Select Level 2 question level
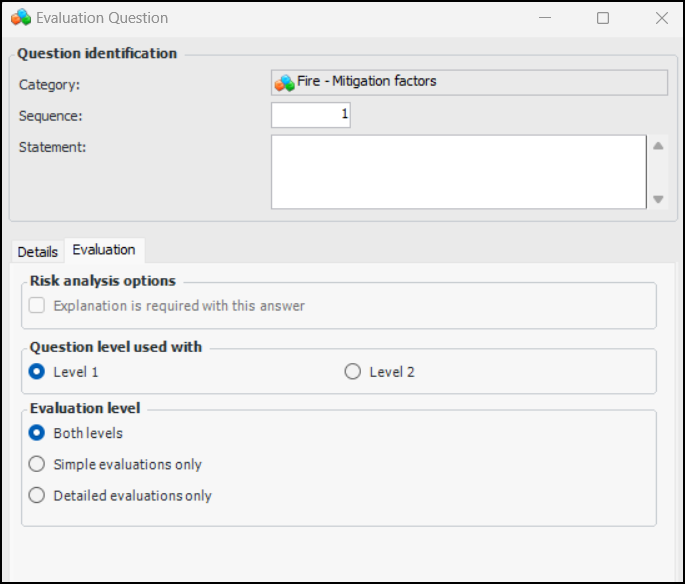Screen dimensions: 685x584 [353, 372]
